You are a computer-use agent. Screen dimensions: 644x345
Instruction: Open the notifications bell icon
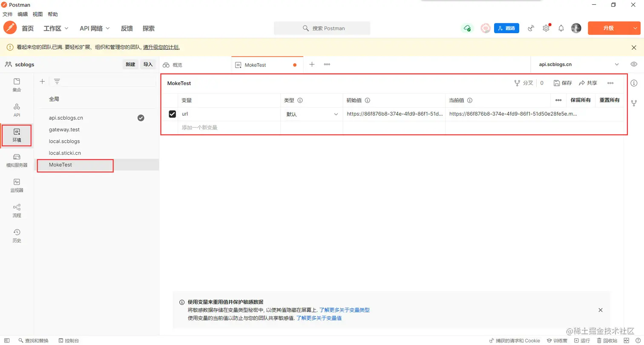[561, 28]
